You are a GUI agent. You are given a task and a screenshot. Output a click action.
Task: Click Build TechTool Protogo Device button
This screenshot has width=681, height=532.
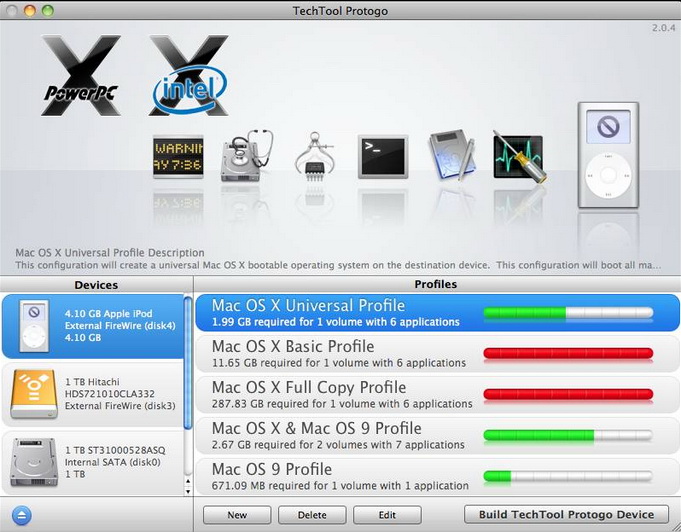(567, 514)
